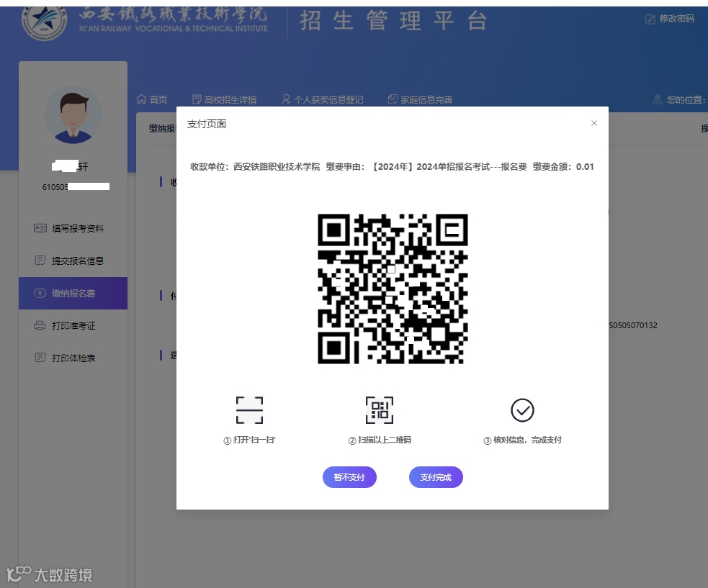
Task: Open 高校招生详情 tab
Action: click(225, 99)
